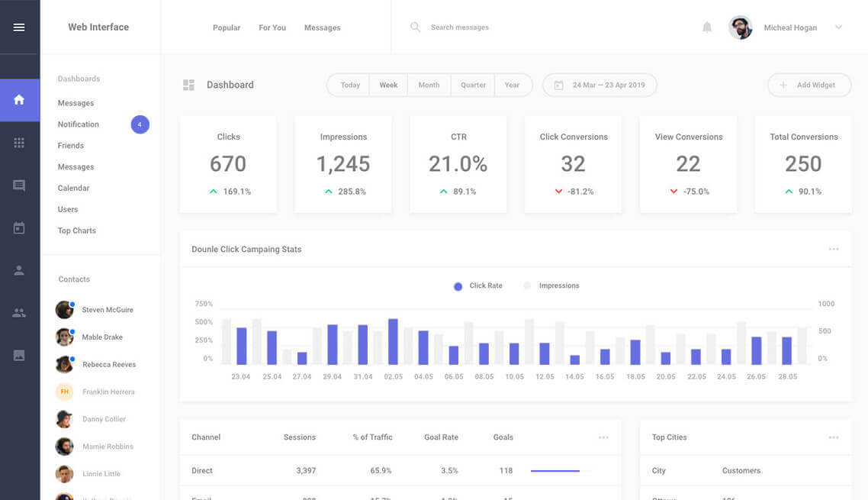The image size is (868, 500).
Task: Click the single person icon in sidebar
Action: (x=19, y=270)
